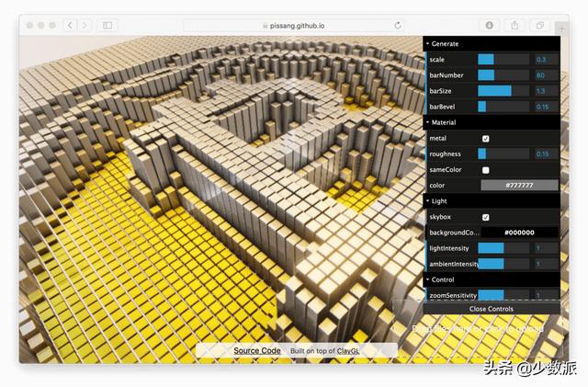588x387 pixels.
Task: Click the barSize slider track
Action: (503, 91)
